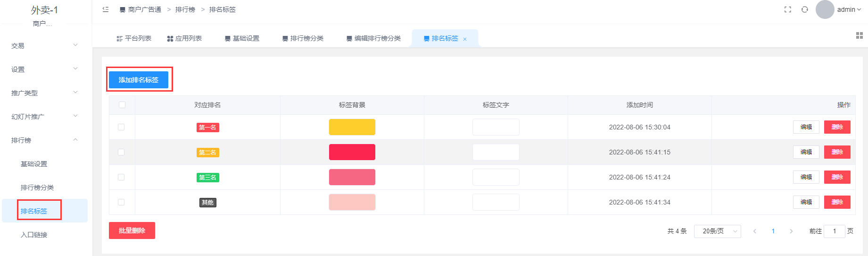Click the yellow 标签背景 color swatch

click(352, 127)
